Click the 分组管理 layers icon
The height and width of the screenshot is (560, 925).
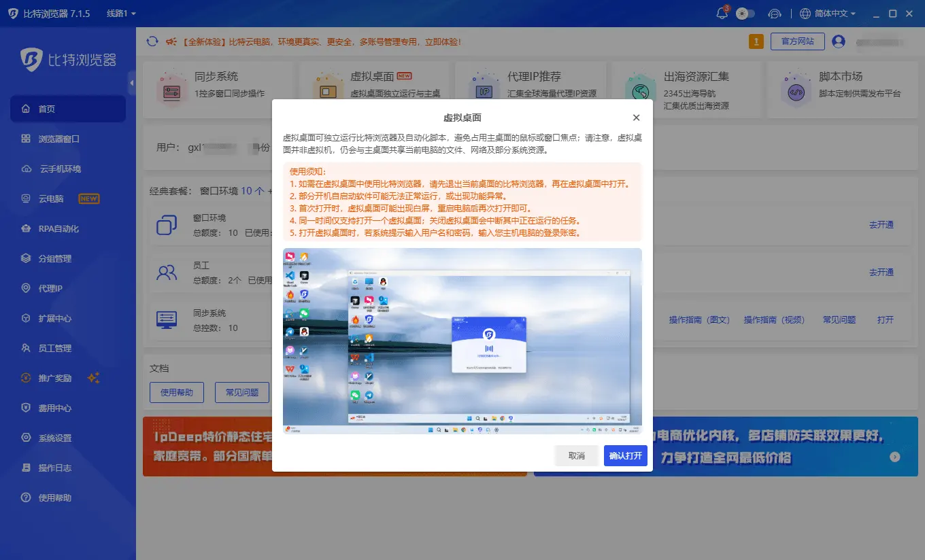coord(26,258)
